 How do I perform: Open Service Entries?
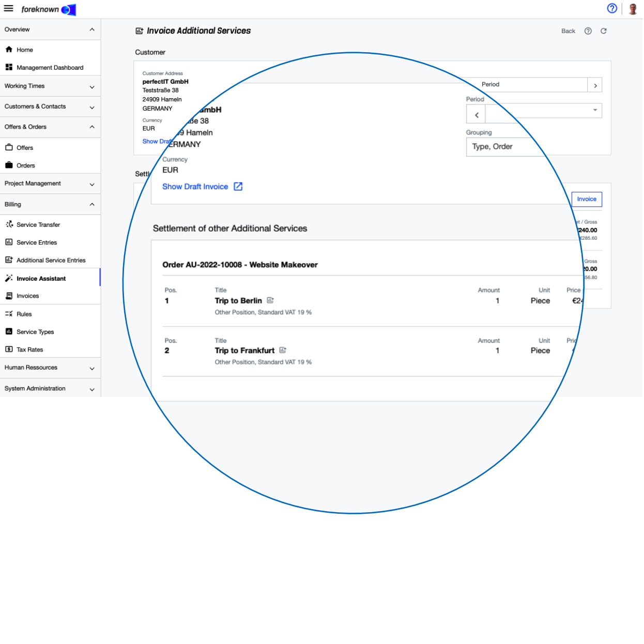coord(37,242)
